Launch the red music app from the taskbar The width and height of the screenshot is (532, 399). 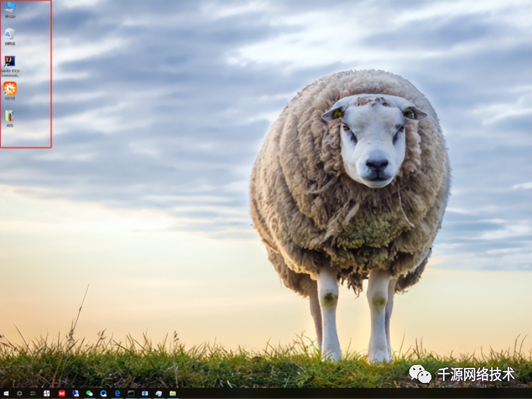pyautogui.click(x=61, y=393)
